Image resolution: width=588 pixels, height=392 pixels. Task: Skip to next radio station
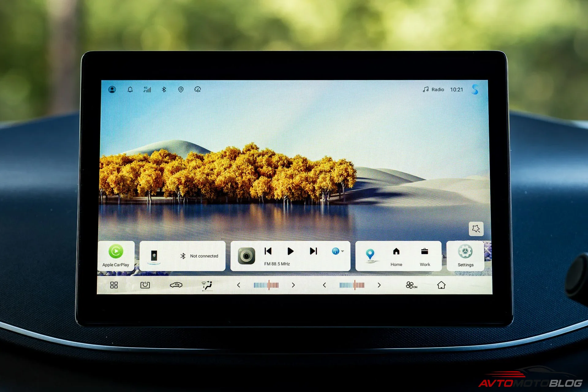click(x=313, y=251)
